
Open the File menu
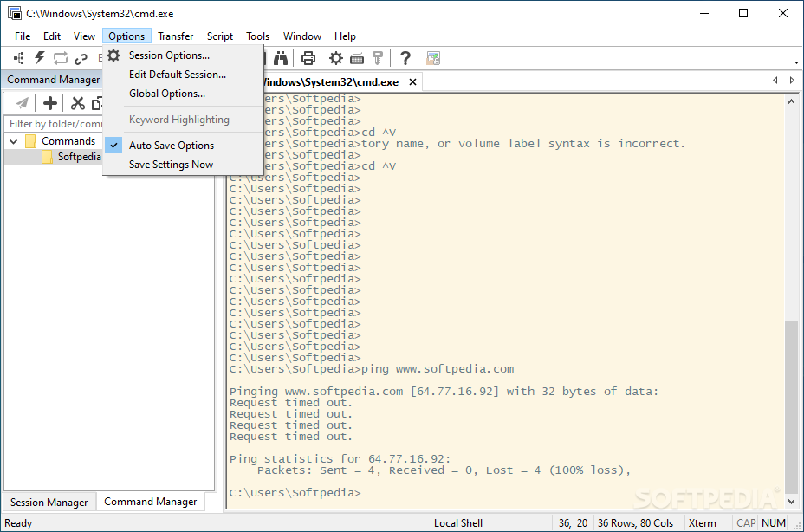pyautogui.click(x=23, y=36)
